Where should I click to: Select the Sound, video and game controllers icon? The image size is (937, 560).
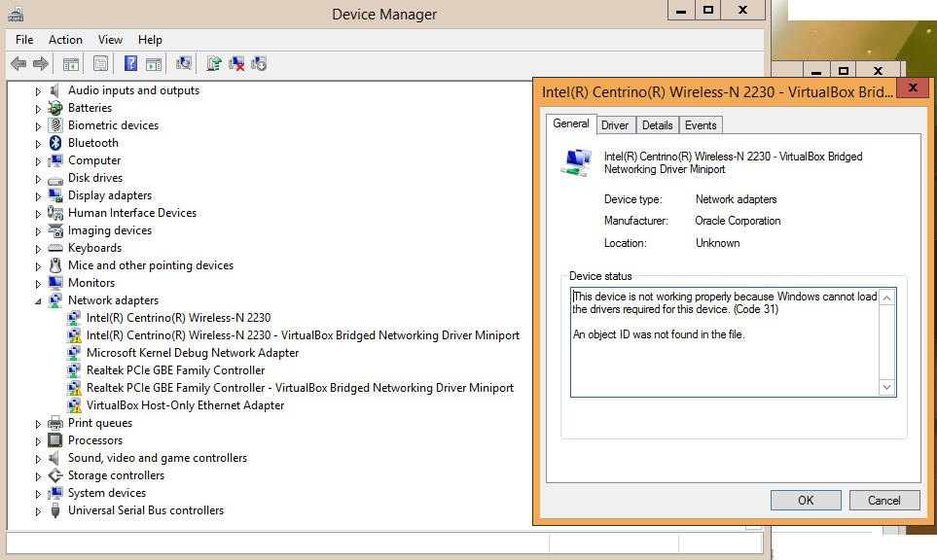[54, 458]
